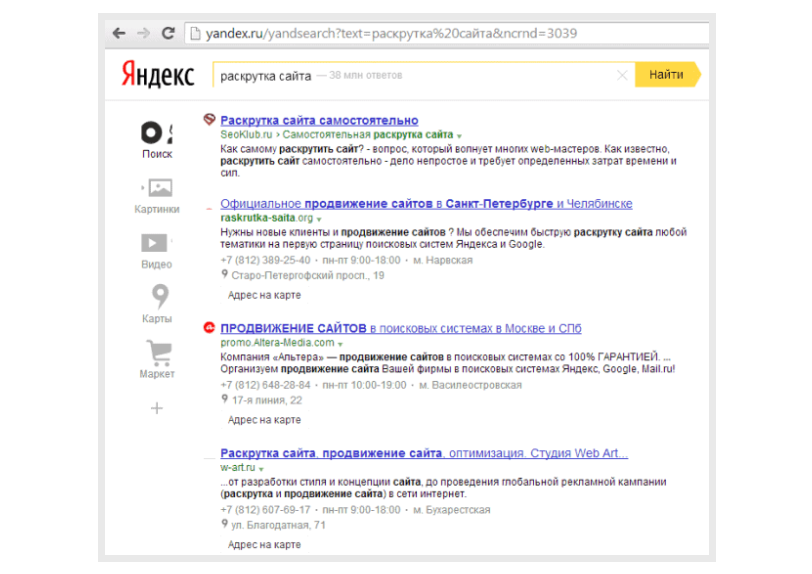Viewport: 812px width, 574px height.
Task: Click phone number +7 (812) 389-25-40
Action: (x=265, y=261)
